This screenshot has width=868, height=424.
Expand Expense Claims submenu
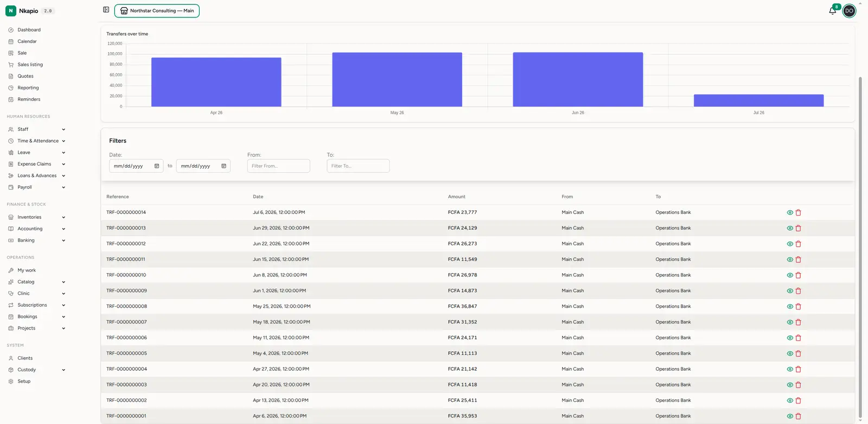(x=63, y=164)
